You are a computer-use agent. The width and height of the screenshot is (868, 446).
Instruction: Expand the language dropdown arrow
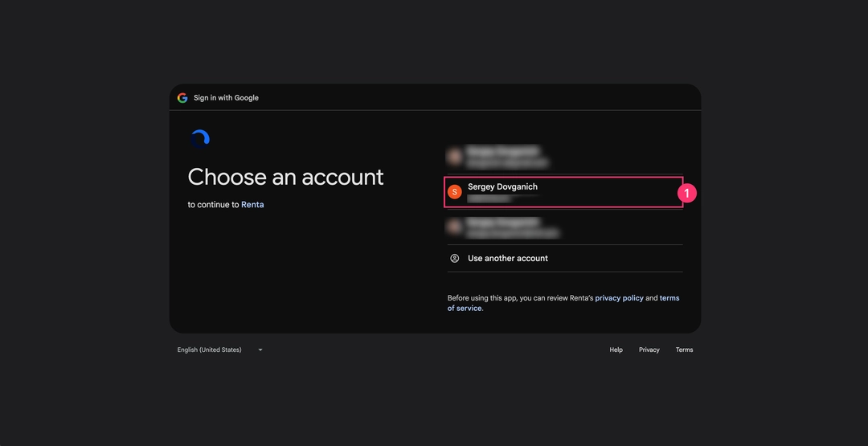pos(260,350)
